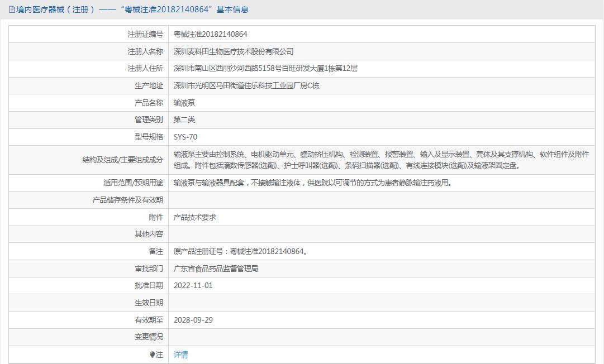Click the 其他内容 label
This screenshot has height=364, width=604.
pyautogui.click(x=149, y=234)
